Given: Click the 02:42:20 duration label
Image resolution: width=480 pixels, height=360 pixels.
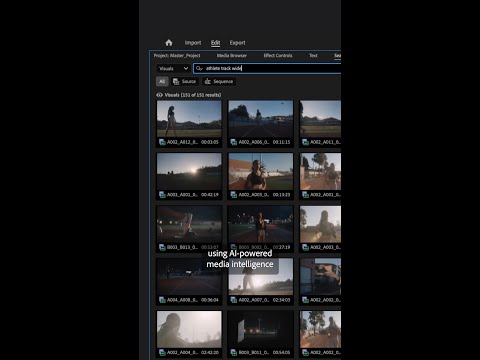Looking at the screenshot, I should pyautogui.click(x=210, y=353).
